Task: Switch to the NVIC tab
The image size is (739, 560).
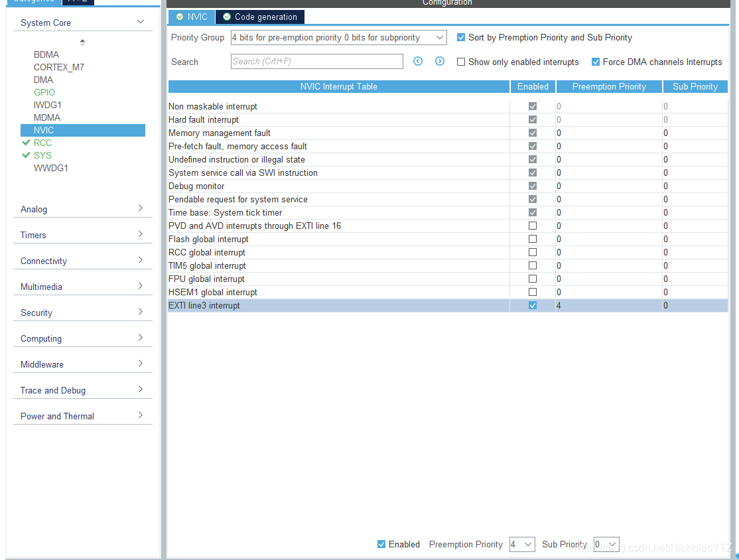Action: [192, 17]
